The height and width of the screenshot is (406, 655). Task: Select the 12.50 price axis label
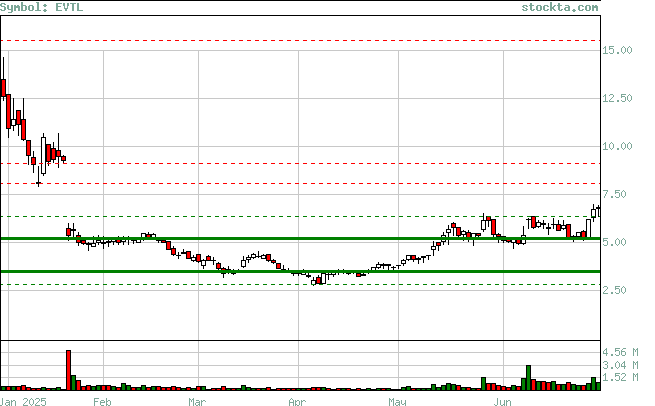click(x=617, y=98)
